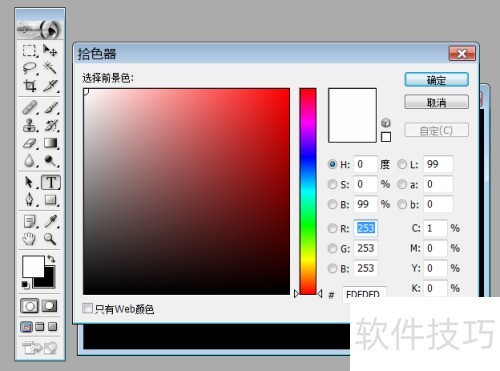
Task: Focus the C cyan percent field
Action: coord(435,228)
